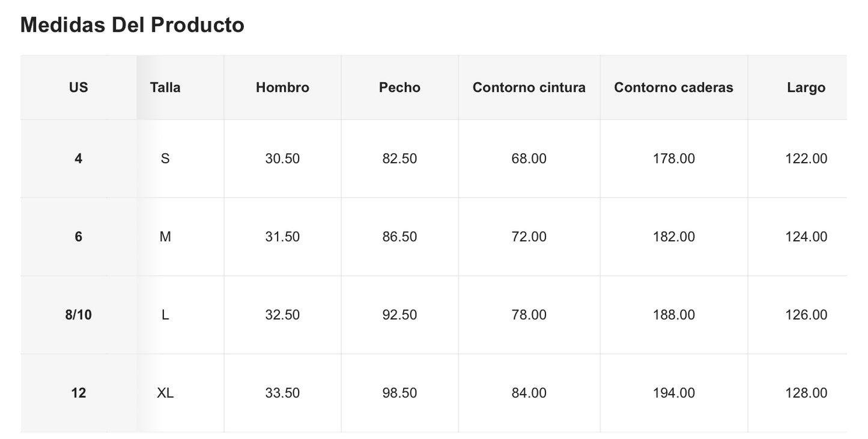Select the hip value 194.00
Screen dimensions: 868x439
673,393
